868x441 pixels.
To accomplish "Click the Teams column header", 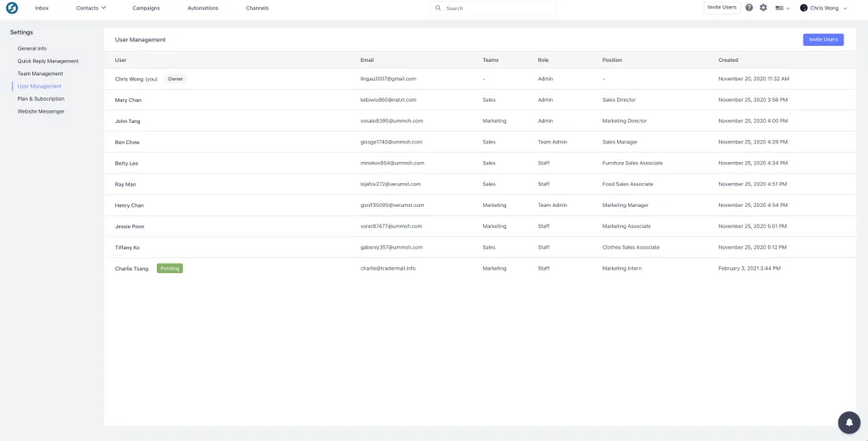I will pos(491,60).
